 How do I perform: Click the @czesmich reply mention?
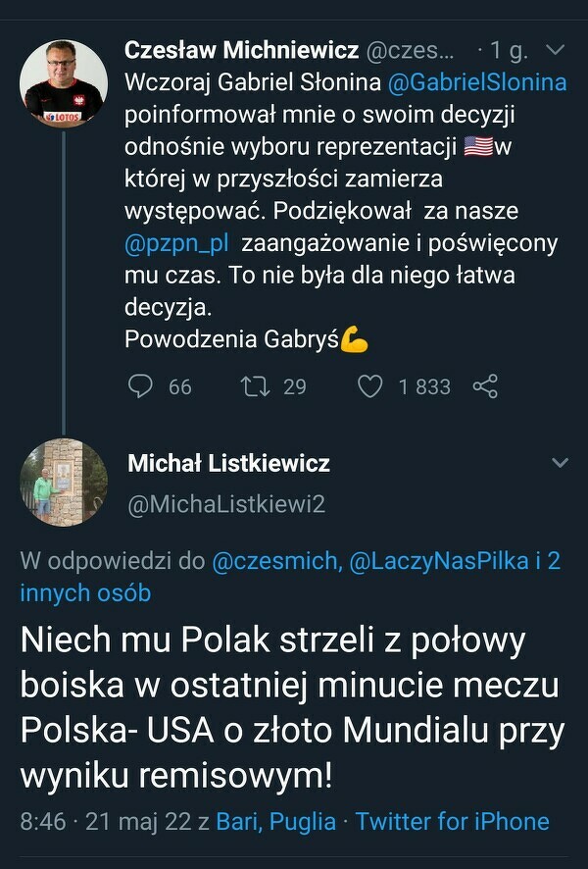pyautogui.click(x=274, y=561)
